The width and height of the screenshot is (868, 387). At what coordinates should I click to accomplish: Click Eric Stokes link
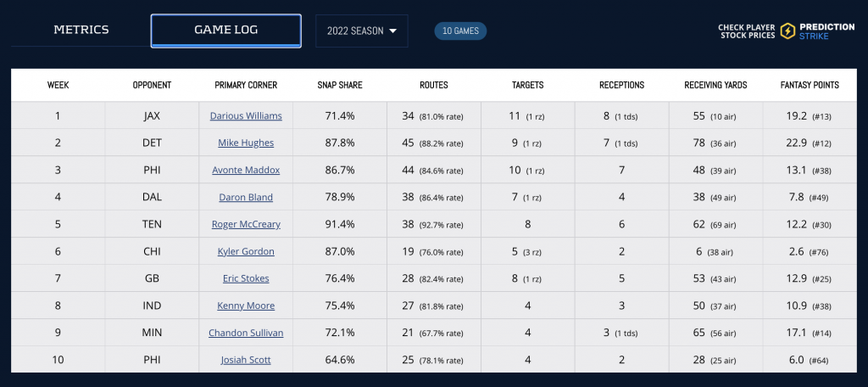point(246,278)
